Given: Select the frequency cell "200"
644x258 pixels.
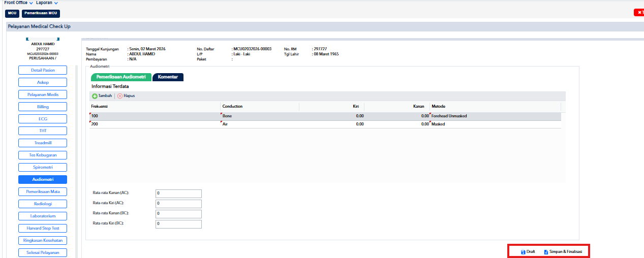Looking at the screenshot, I should [x=155, y=124].
